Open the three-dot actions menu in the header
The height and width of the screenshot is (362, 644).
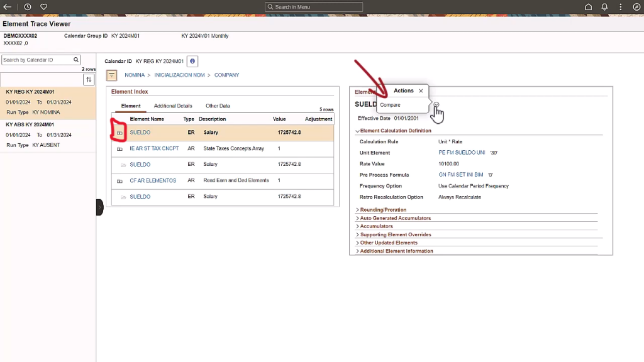pos(619,6)
